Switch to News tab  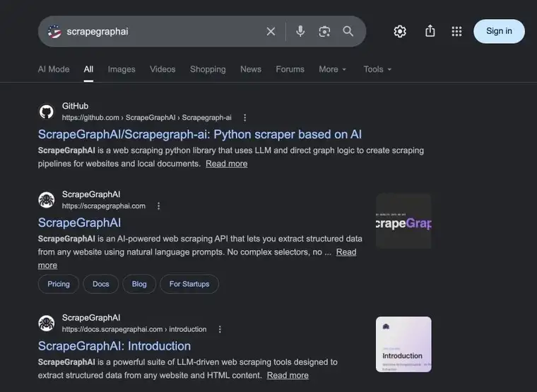tap(251, 69)
